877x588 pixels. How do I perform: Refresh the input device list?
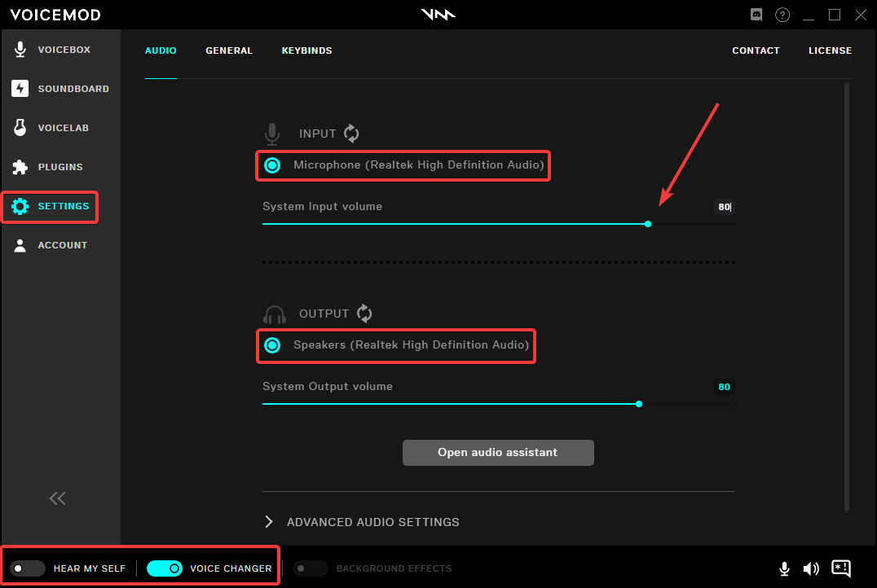pyautogui.click(x=351, y=134)
